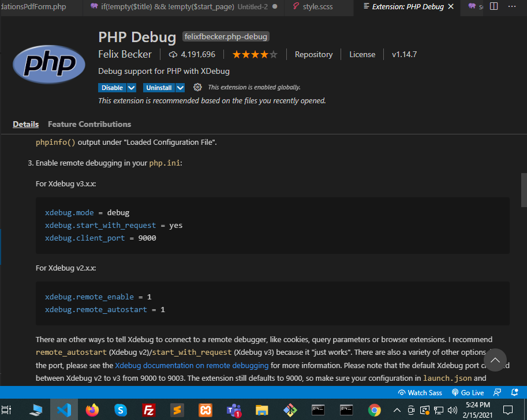Expand the Disable button dropdown arrow
The height and width of the screenshot is (420, 527).
pos(132,88)
